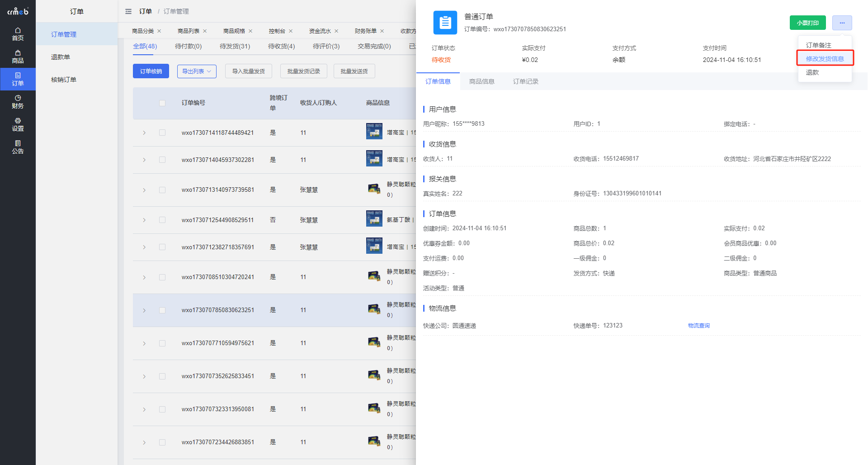Viewport: 868px width, 465px height.
Task: Check order wxo1730713140973739581 checkbox
Action: click(x=162, y=190)
